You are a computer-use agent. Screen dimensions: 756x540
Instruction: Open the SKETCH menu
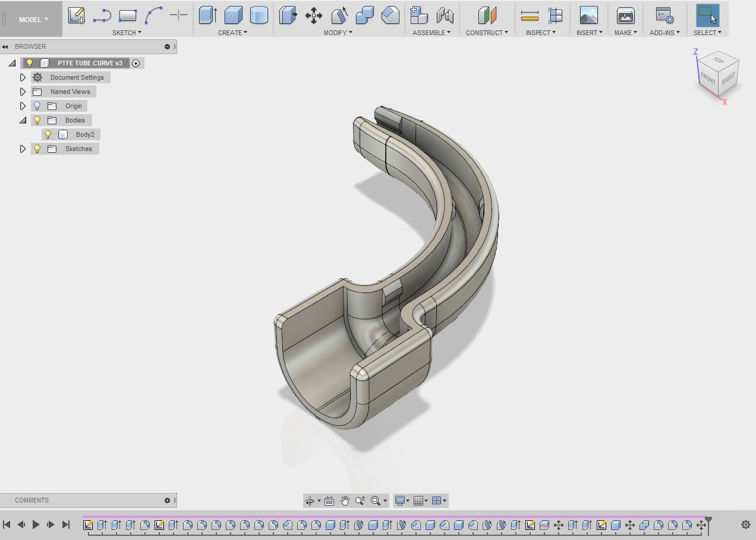[127, 33]
